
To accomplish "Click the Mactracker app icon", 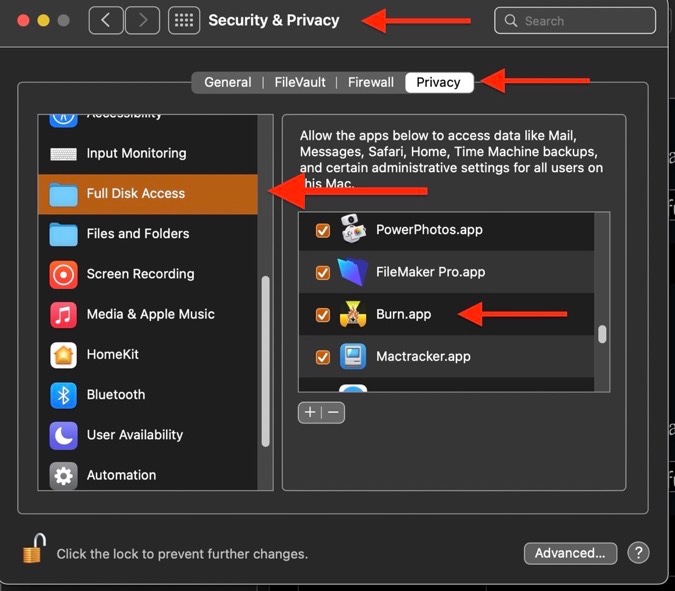I will pos(353,356).
